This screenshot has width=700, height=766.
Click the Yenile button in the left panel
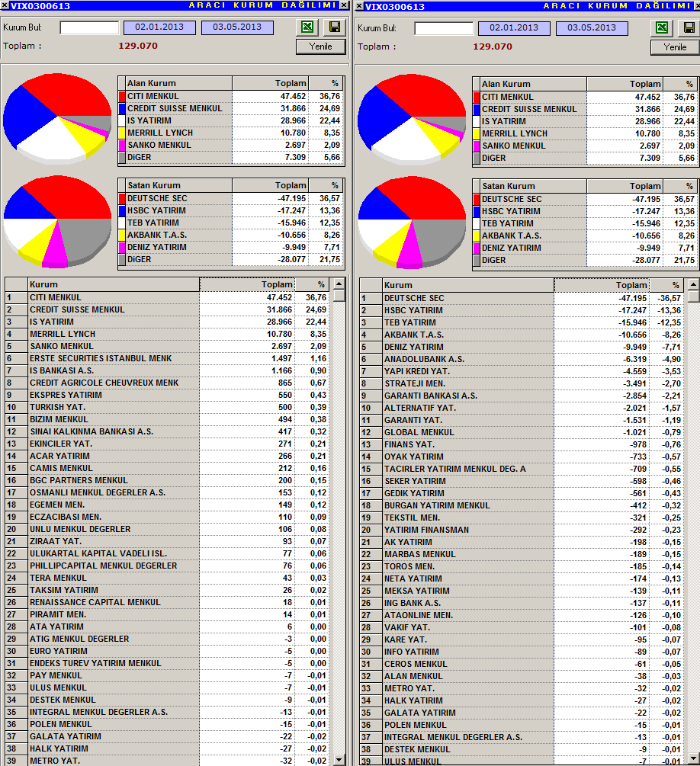(321, 46)
